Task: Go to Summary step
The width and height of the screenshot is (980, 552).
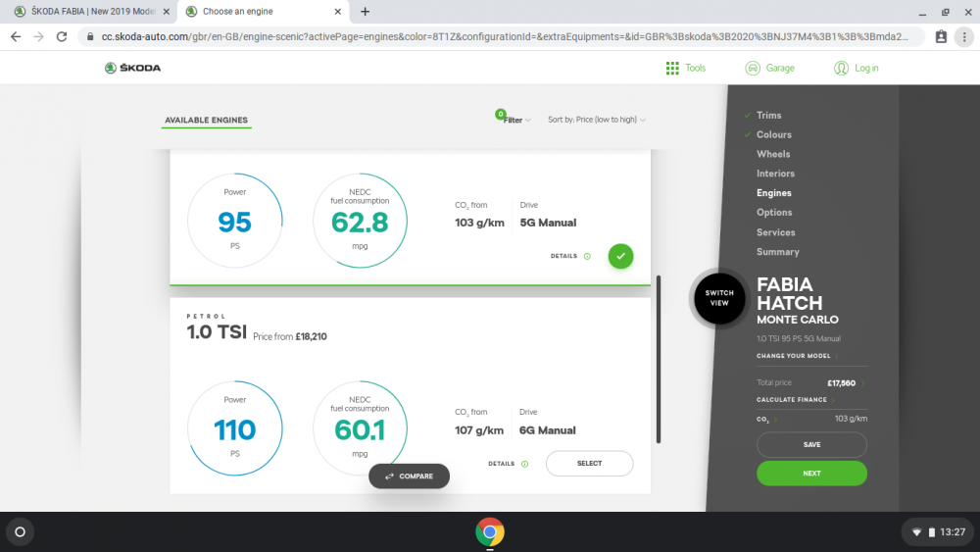Action: [777, 252]
